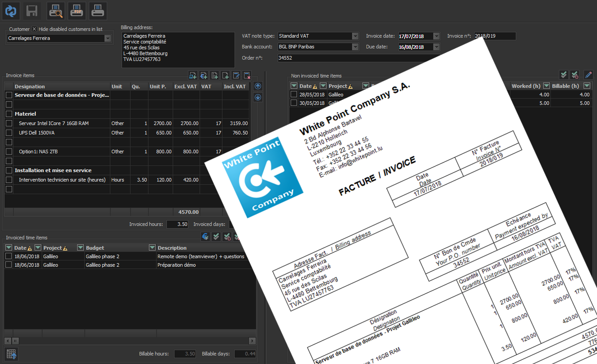Open the Billable (h) column filter
Screen dimensions: 597x364
[587, 86]
